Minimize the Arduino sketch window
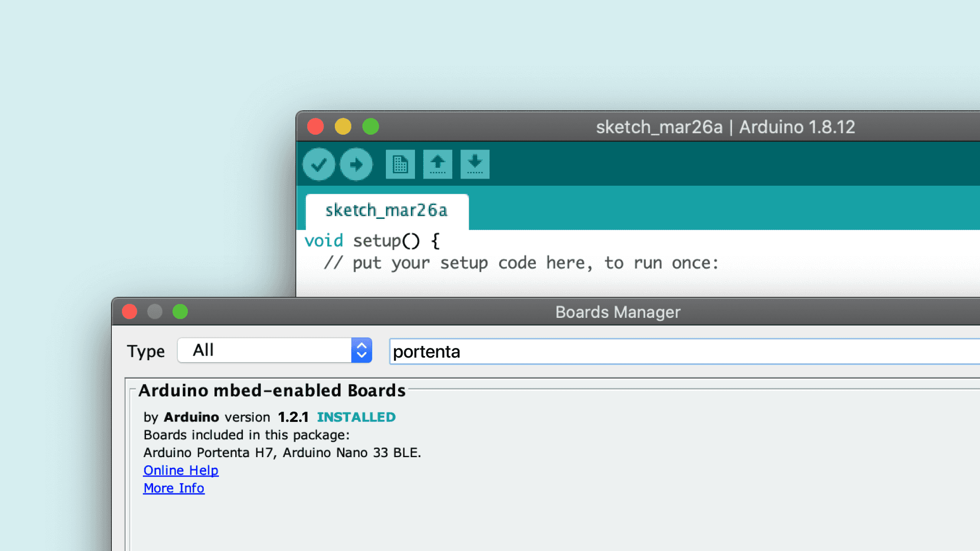980x551 pixels. pyautogui.click(x=343, y=127)
